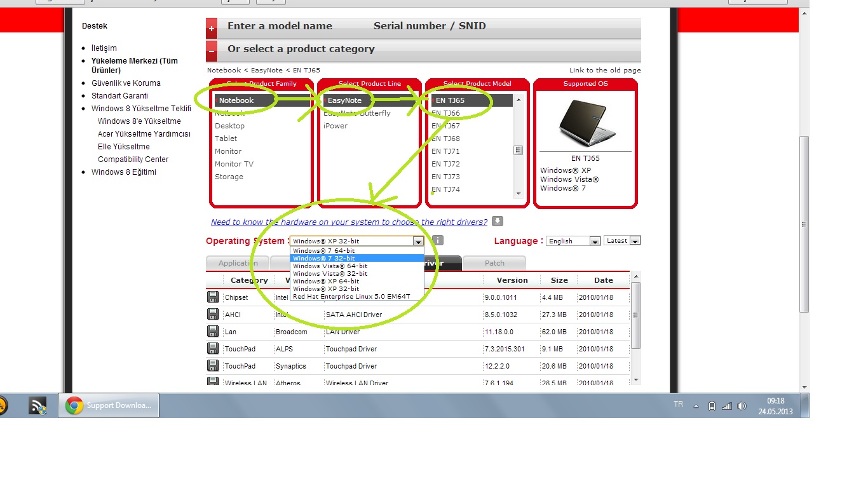Download the ALPS TouchPad driver via its disk icon
This screenshot has width=868, height=488.
point(213,348)
